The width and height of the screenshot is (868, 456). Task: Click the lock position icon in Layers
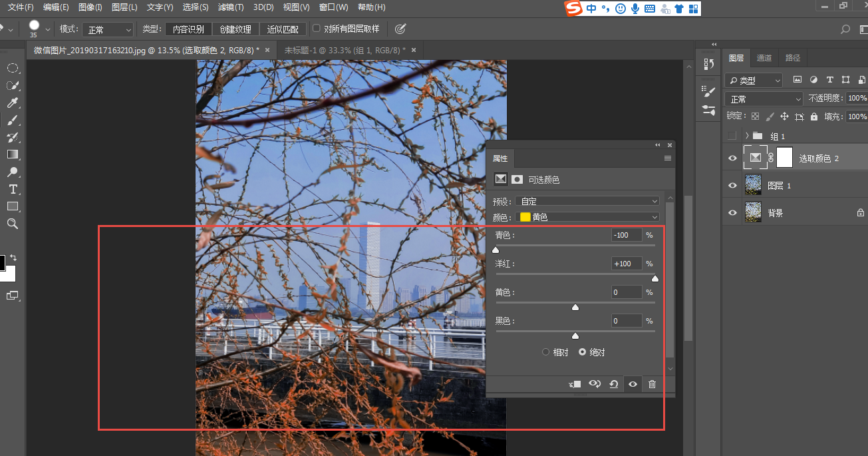(784, 116)
